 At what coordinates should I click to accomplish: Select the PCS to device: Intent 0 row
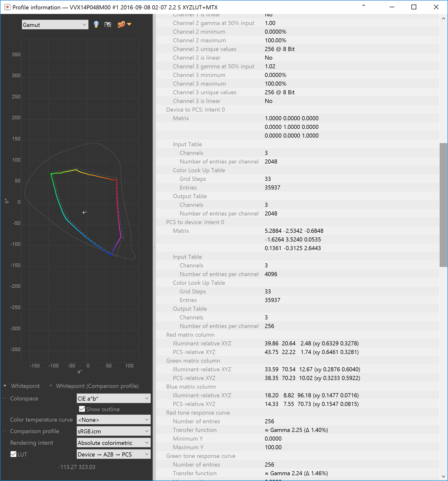[x=297, y=222]
